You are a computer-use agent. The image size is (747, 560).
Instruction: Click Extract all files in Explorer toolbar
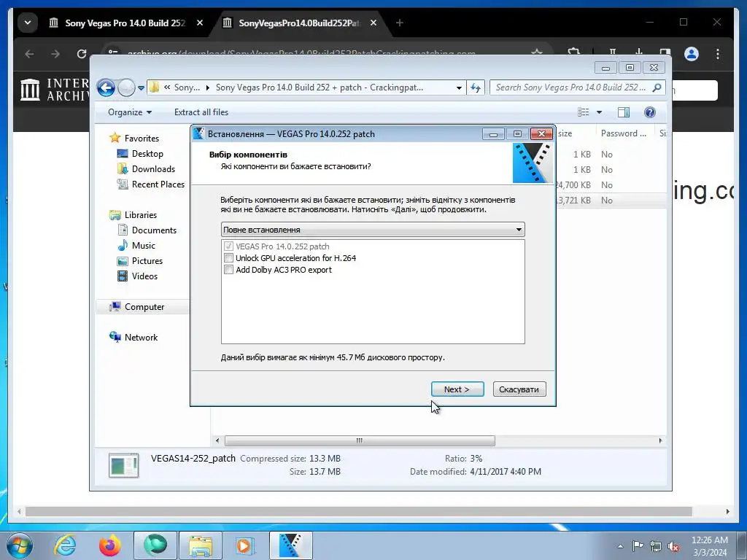tap(201, 112)
